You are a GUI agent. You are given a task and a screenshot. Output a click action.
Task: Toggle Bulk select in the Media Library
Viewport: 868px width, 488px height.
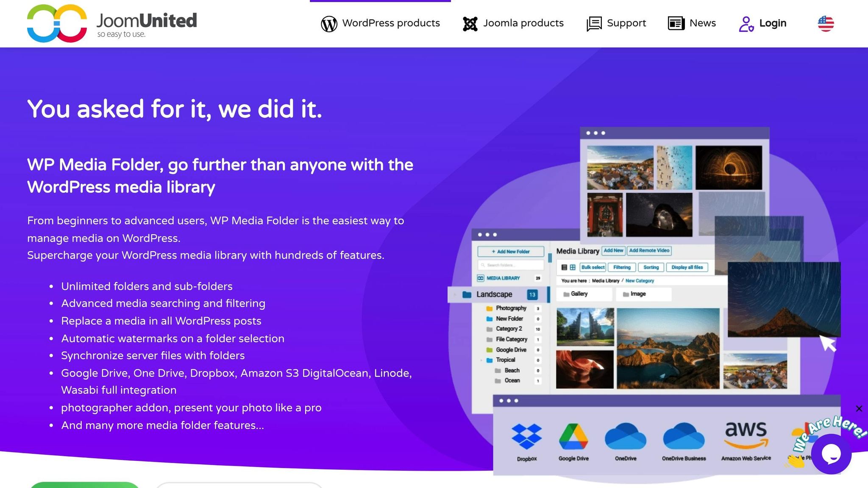point(593,267)
